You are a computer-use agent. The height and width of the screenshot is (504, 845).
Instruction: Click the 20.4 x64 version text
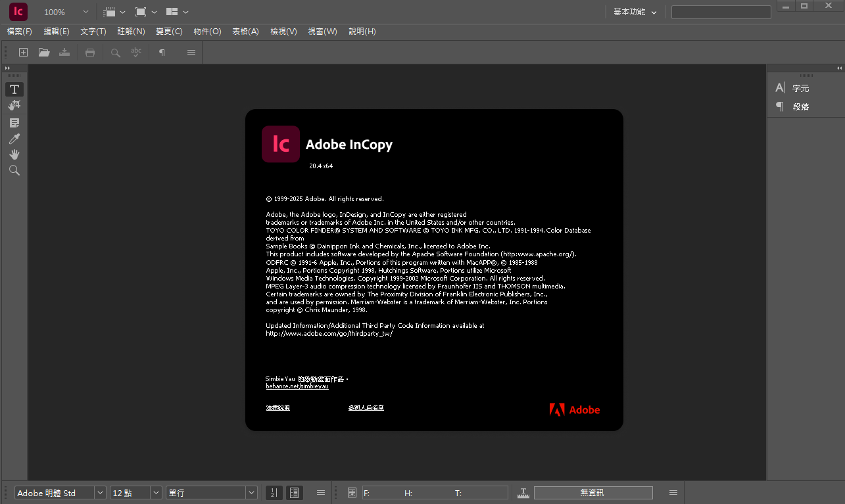(321, 166)
